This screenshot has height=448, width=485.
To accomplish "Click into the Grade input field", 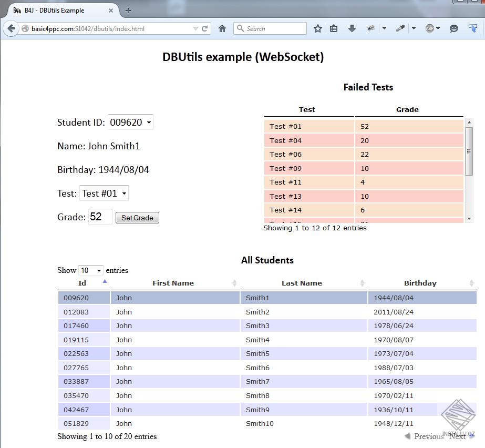I will [100, 217].
